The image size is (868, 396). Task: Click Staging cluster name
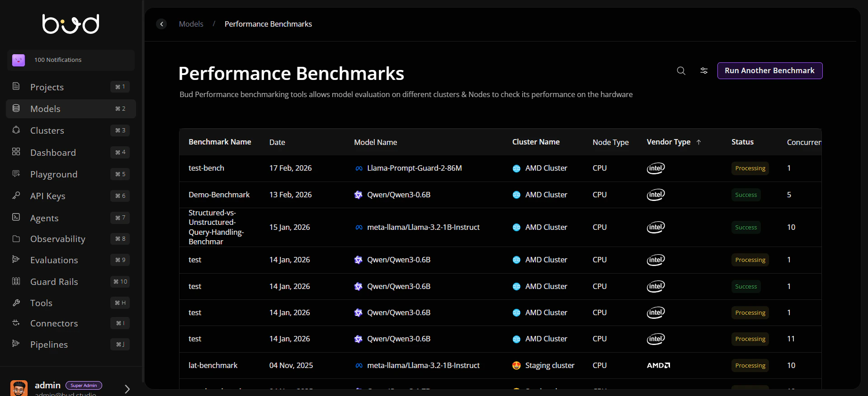point(550,365)
